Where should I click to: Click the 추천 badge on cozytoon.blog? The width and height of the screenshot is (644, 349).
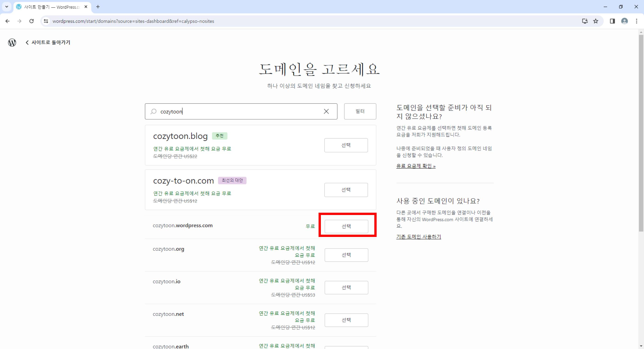pyautogui.click(x=219, y=136)
